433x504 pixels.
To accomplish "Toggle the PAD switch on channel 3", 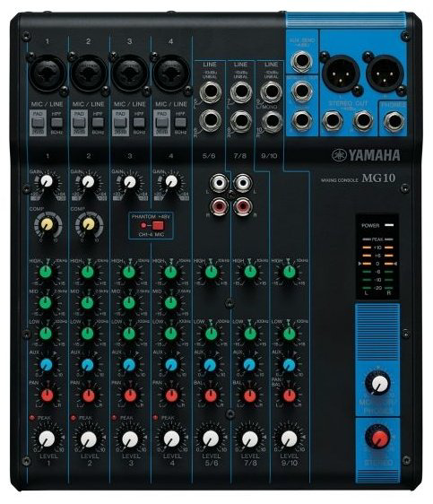I will 120,123.
